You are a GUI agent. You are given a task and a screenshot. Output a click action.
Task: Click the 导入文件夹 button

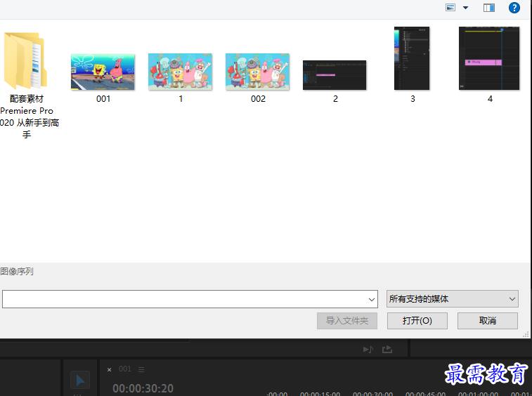(347, 321)
